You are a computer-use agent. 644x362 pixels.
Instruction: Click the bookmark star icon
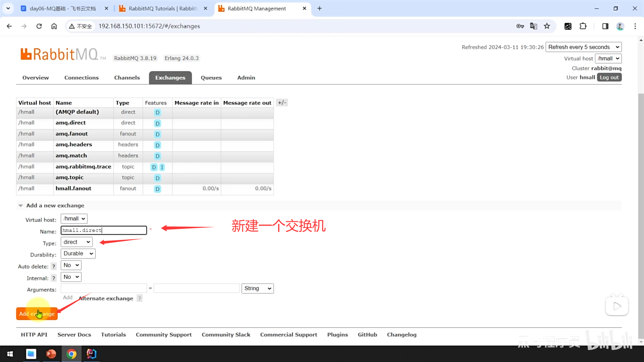tap(547, 26)
